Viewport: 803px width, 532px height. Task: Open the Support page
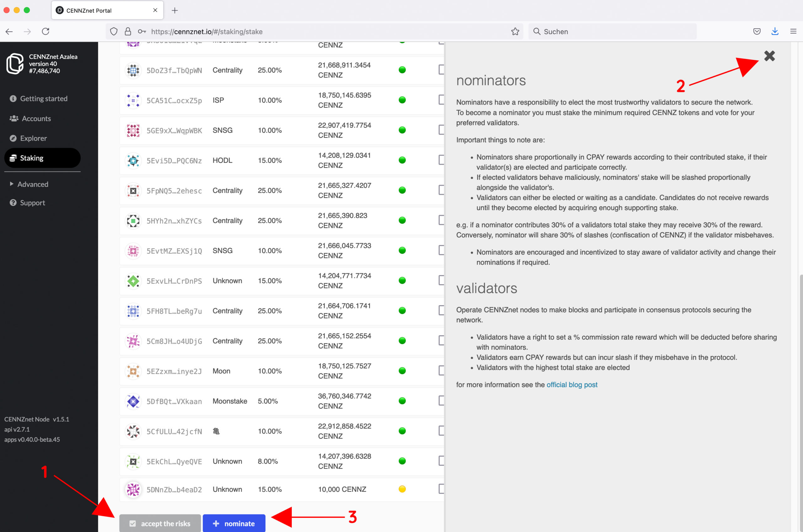(x=28, y=203)
